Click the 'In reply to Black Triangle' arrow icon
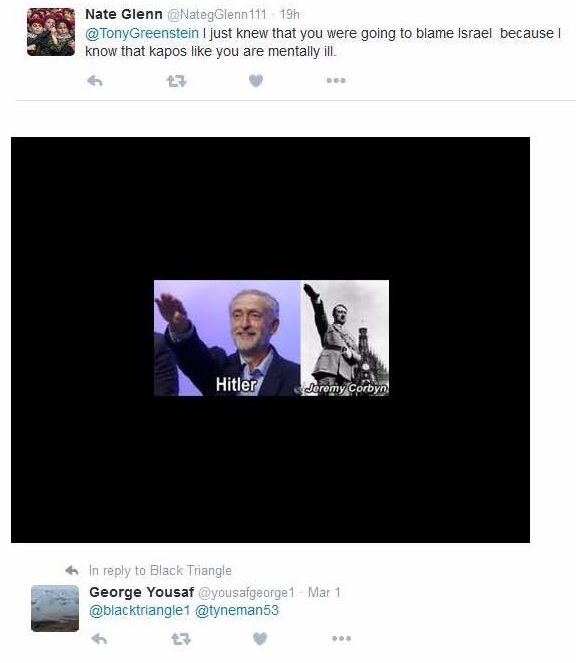The image size is (576, 663). [x=72, y=570]
